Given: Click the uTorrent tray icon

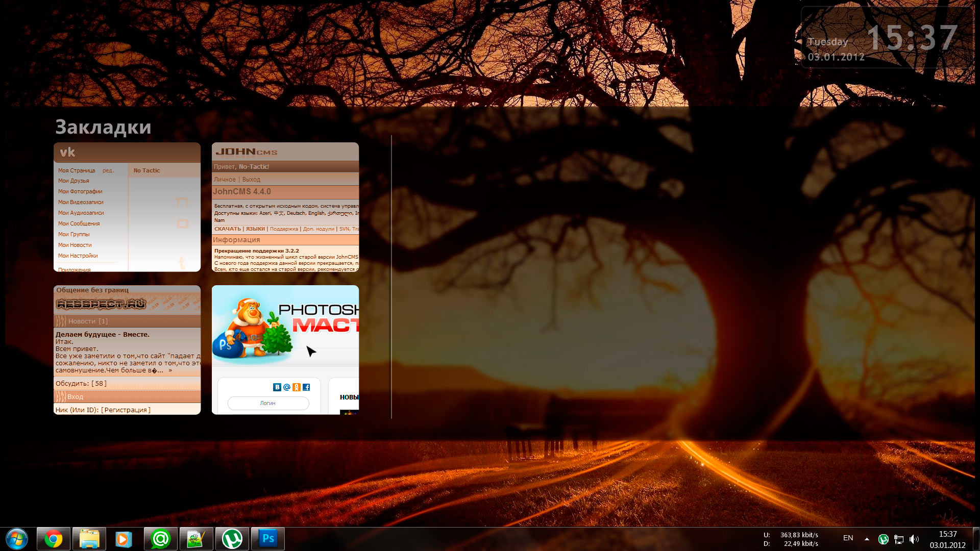Looking at the screenshot, I should [884, 539].
